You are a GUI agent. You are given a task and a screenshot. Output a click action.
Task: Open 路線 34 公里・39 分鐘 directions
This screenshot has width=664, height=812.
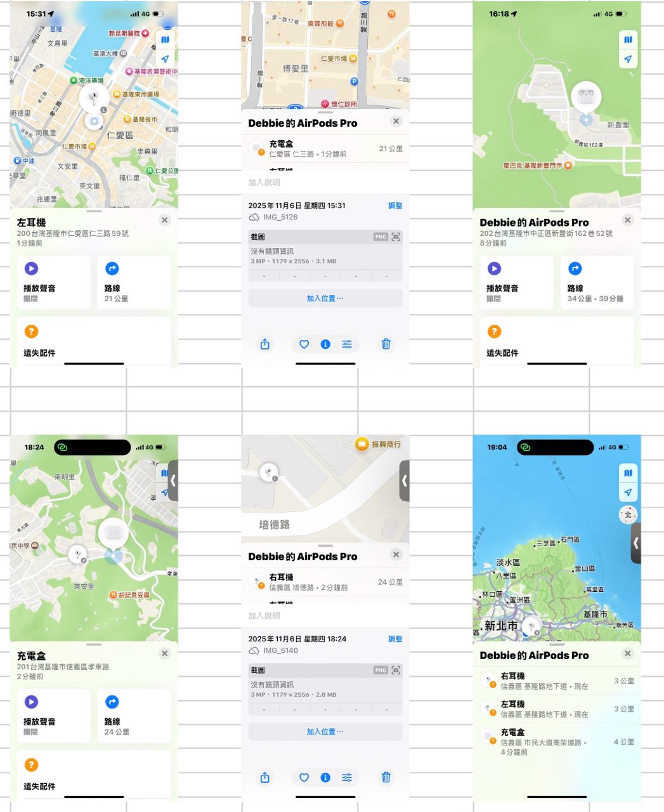(x=597, y=282)
